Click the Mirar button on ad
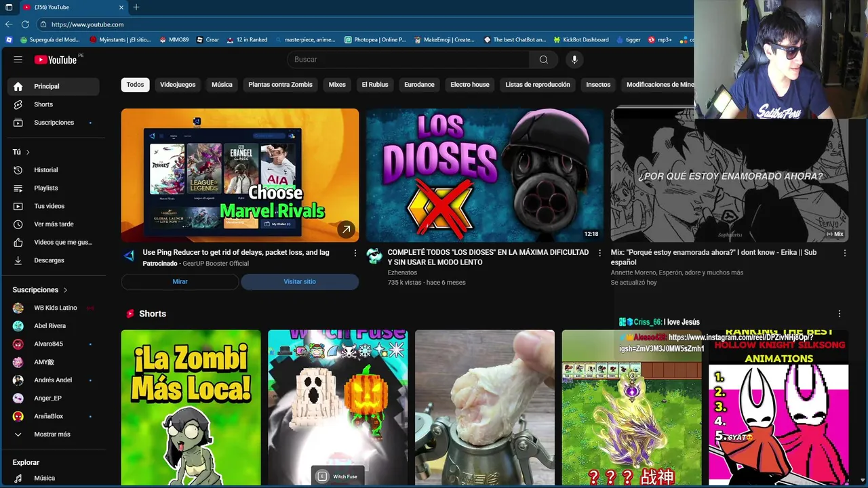Screen dimensions: 868x488 point(180,282)
